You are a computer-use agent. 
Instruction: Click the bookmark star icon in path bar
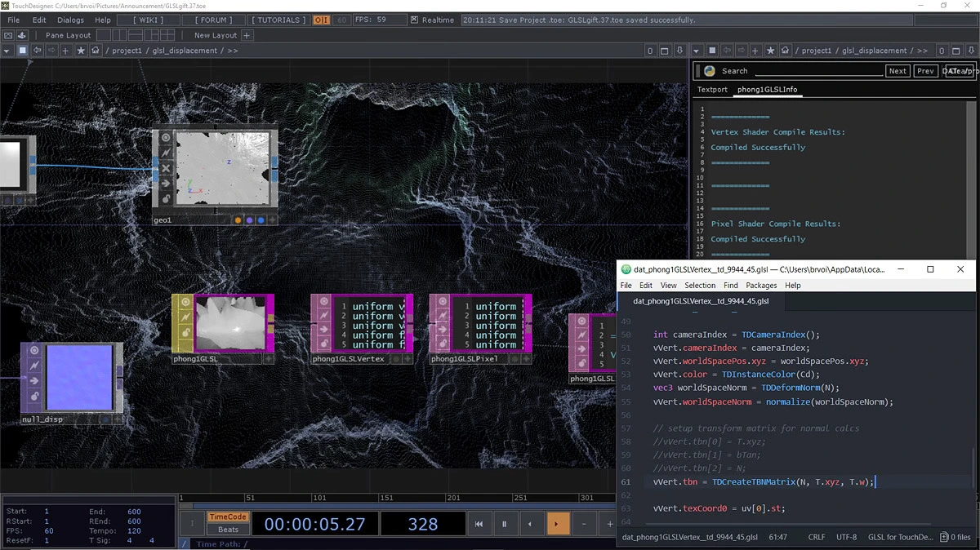(80, 51)
